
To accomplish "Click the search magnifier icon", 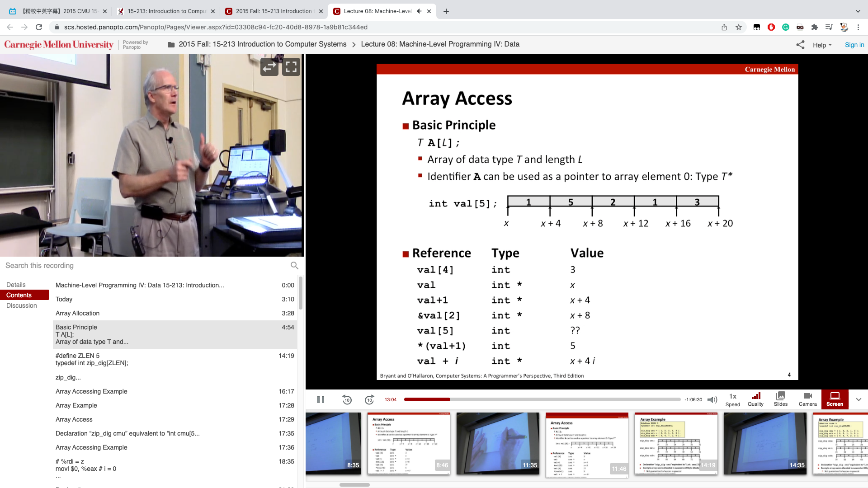I will pyautogui.click(x=294, y=266).
